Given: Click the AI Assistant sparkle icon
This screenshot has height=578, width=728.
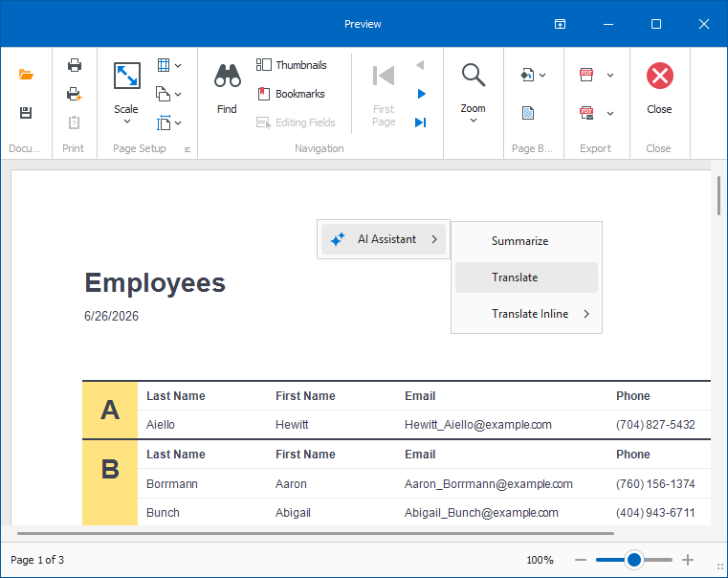Looking at the screenshot, I should tap(338, 239).
